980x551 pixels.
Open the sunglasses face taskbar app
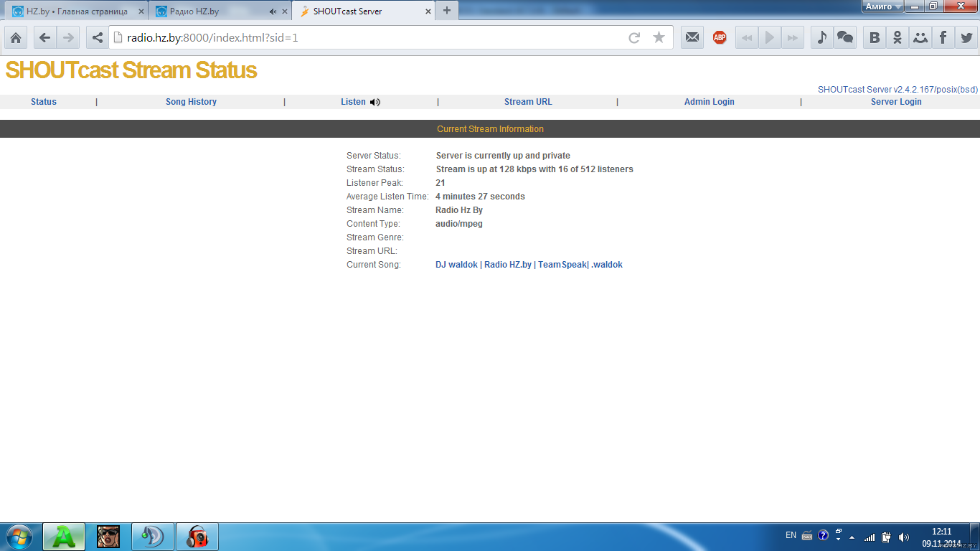(x=108, y=537)
